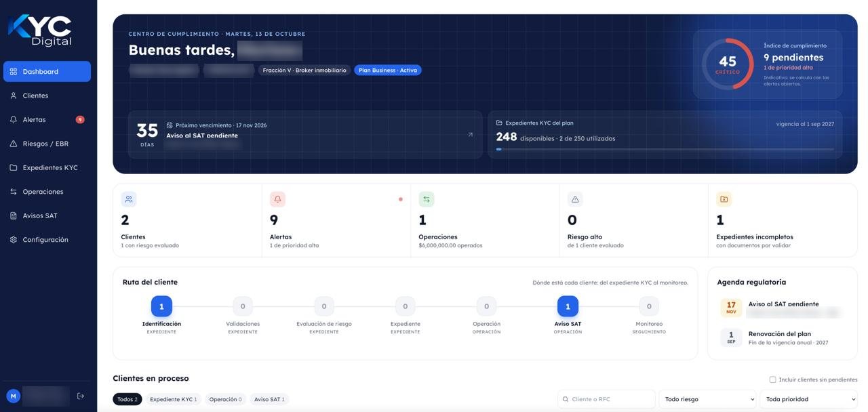
Task: Click the M user avatar
Action: click(x=13, y=396)
